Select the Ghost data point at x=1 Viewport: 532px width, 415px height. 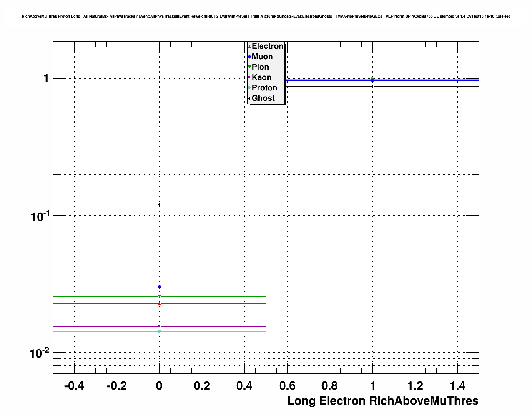[372, 86]
